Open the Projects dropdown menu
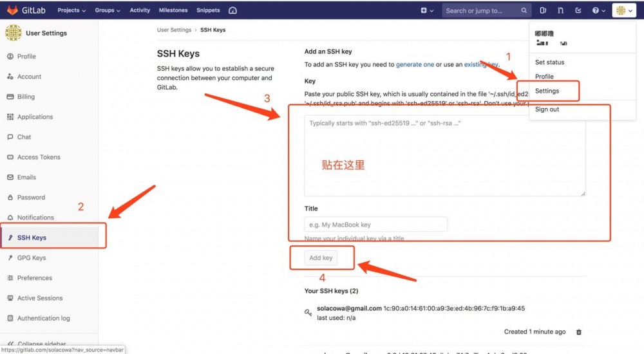The width and height of the screenshot is (644, 354). 71,10
